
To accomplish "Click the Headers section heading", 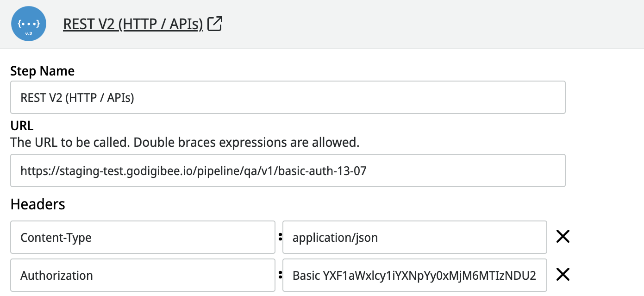I will (x=38, y=204).
